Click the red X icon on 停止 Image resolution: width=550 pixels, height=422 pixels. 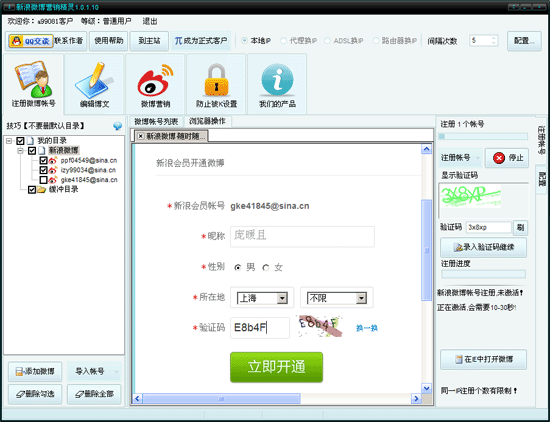(498, 158)
